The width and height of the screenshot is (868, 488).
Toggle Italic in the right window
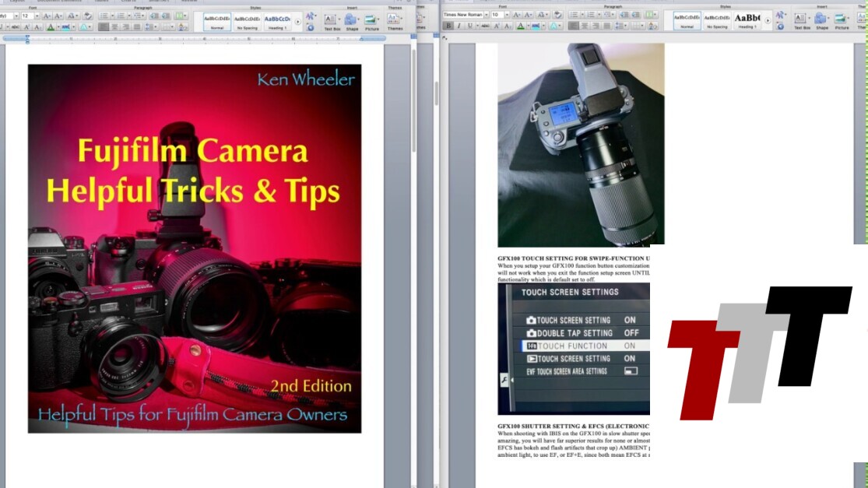click(459, 26)
